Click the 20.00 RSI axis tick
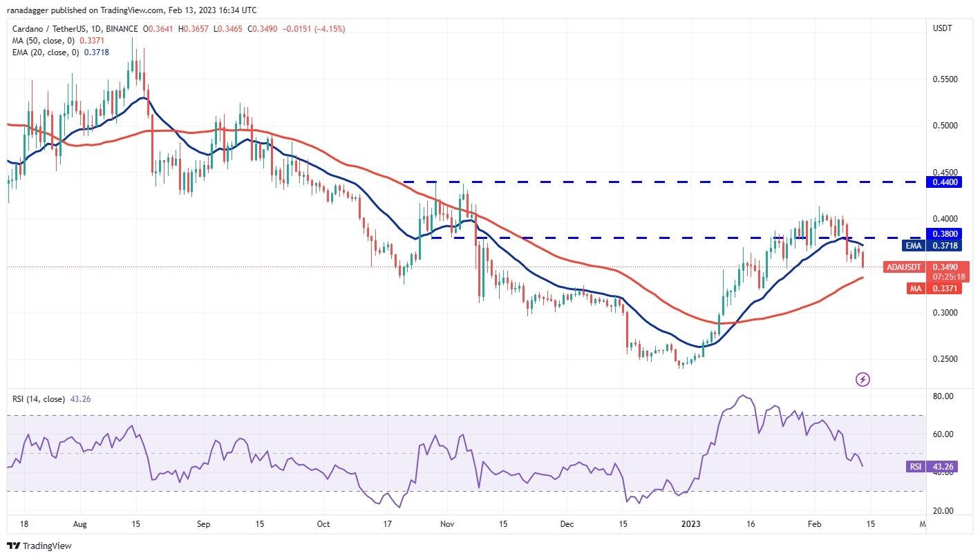Screen dimensions: 980x558 (x=944, y=511)
